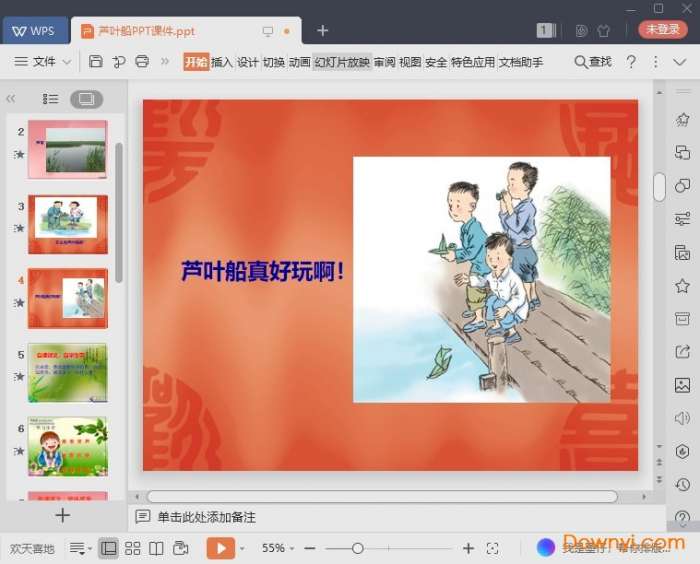Screen dimensions: 700x564
Task: Click the speaker audio icon in sidebar
Action: click(x=683, y=418)
